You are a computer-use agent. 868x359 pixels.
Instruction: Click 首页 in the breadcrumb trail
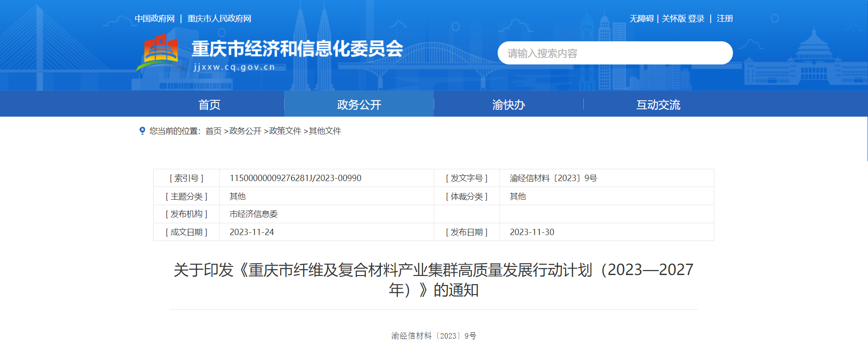tap(213, 131)
